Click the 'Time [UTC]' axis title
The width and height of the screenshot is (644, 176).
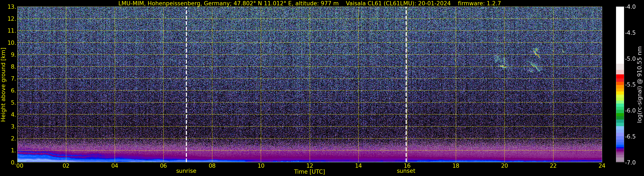point(310,172)
